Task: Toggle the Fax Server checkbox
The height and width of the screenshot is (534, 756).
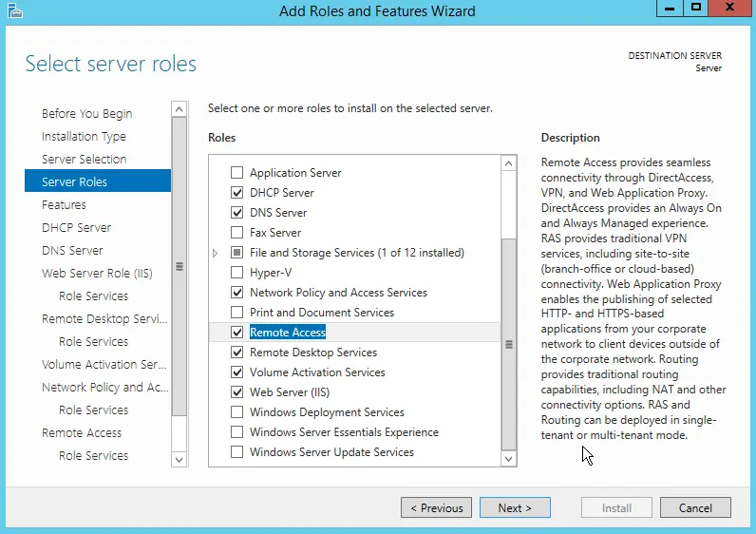Action: click(x=237, y=233)
